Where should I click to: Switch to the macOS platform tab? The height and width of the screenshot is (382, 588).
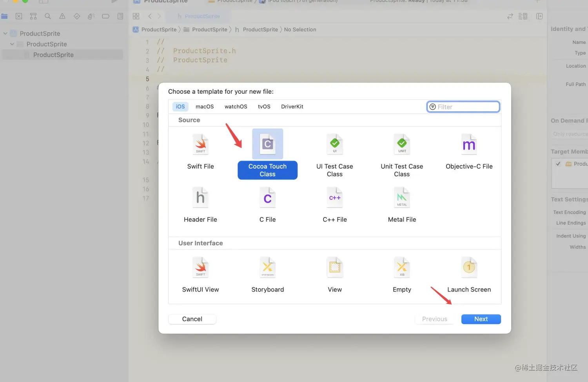[x=205, y=107]
